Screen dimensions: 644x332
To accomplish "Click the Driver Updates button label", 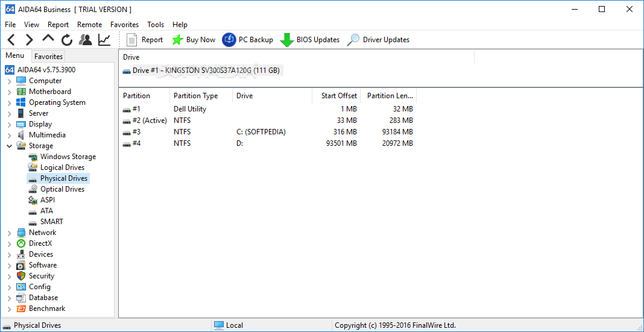I will pos(386,40).
